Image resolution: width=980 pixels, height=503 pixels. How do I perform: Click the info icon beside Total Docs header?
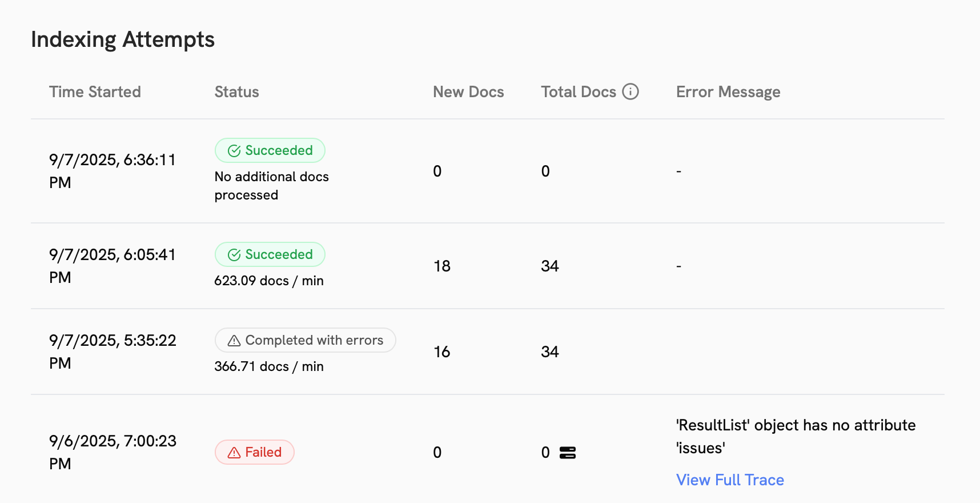(630, 91)
